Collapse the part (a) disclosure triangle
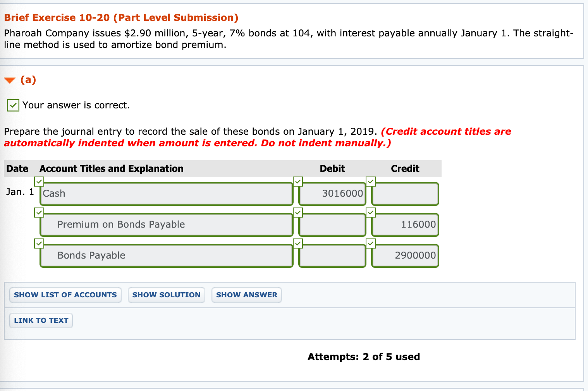588x391 pixels. pyautogui.click(x=9, y=80)
